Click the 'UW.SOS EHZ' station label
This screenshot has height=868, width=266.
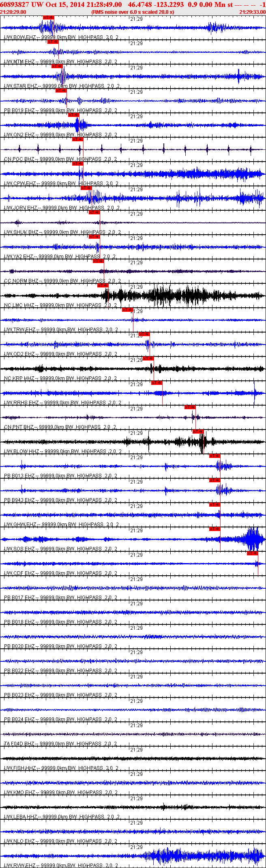click(19, 549)
